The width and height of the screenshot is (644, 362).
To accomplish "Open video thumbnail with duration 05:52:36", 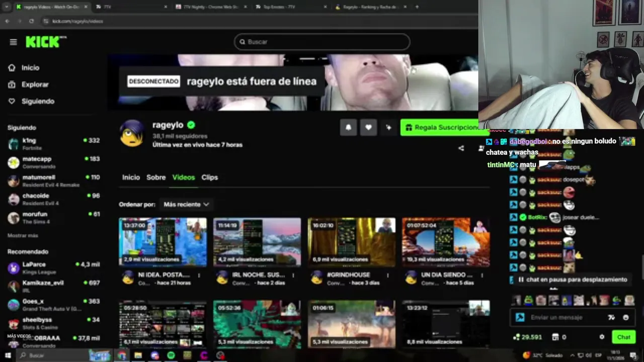I will [x=257, y=324].
